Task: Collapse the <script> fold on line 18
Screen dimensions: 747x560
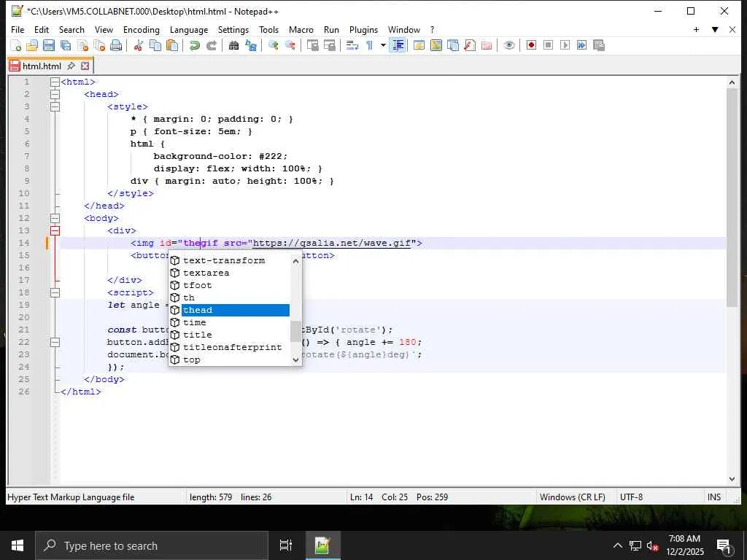Action: tap(55, 292)
